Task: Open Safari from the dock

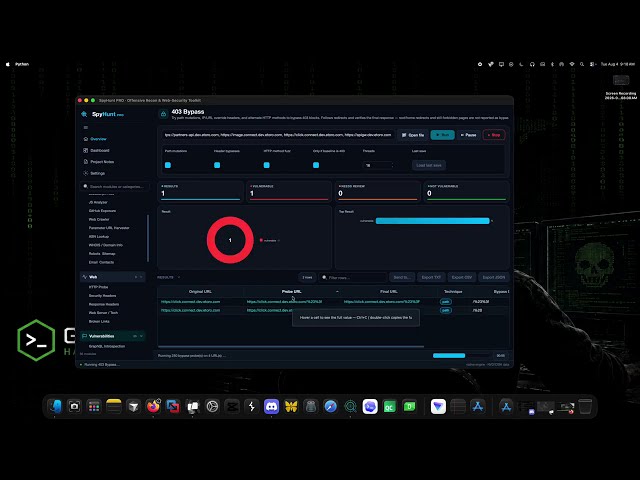Action: tap(331, 407)
